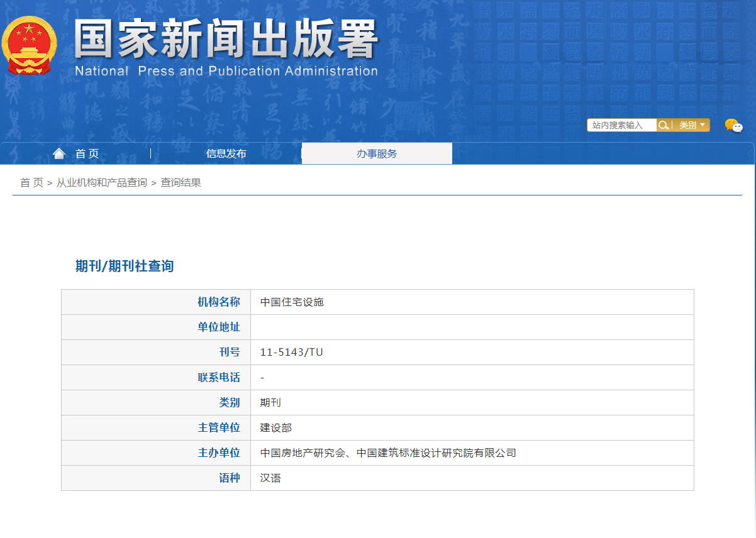Click inside the 站内搜索输入 search field
This screenshot has width=756, height=538.
point(621,125)
